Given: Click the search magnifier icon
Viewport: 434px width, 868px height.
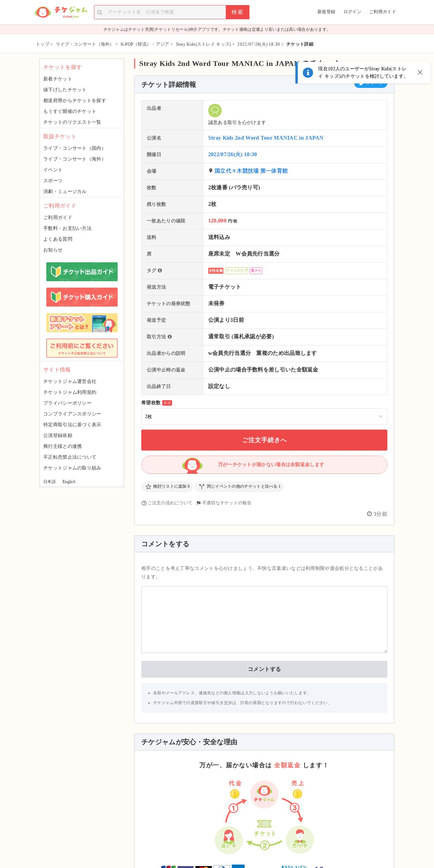Looking at the screenshot, I should [100, 13].
